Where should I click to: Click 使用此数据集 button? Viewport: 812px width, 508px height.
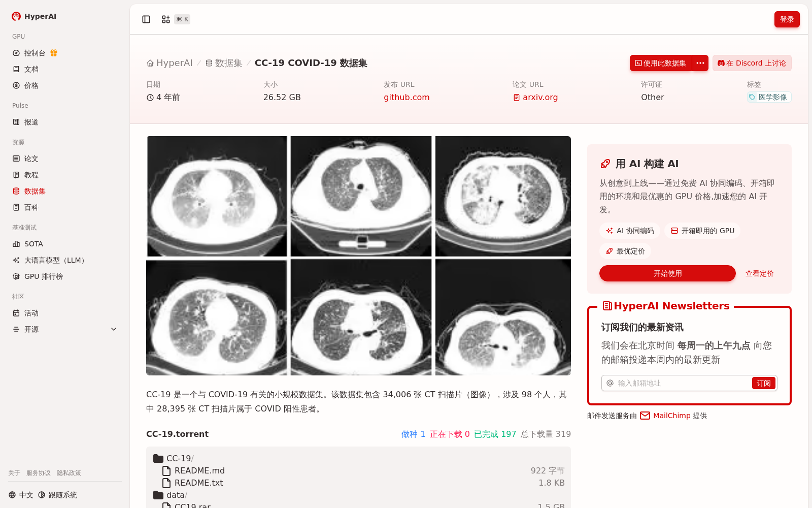tap(661, 63)
